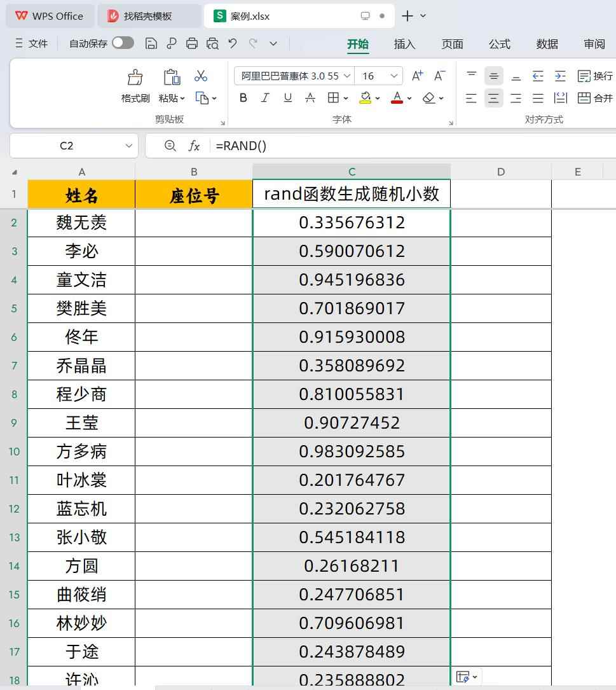This screenshot has height=690, width=616.
Task: Open the Paste (粘贴) dropdown arrow
Action: click(182, 99)
